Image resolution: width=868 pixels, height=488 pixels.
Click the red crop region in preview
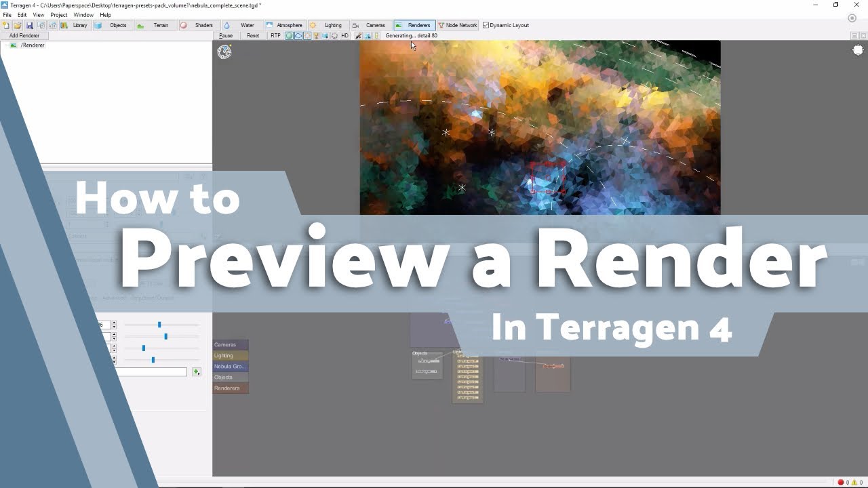pos(547,178)
